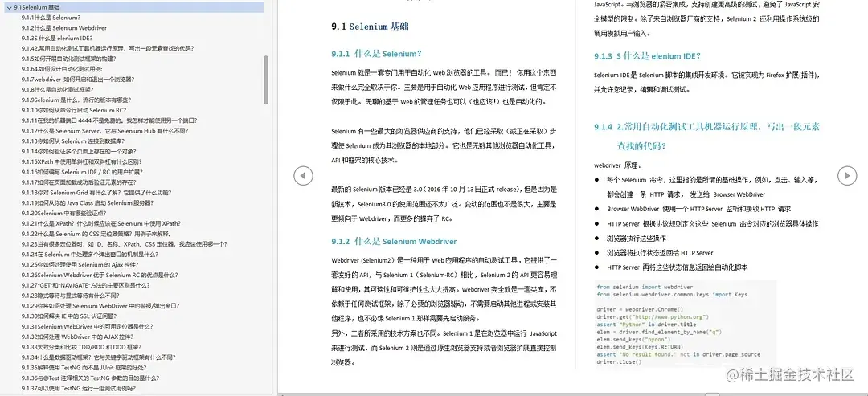Open outline item 9.1.8 什么是自动化测试框架
The image size is (868, 396).
click(x=58, y=90)
